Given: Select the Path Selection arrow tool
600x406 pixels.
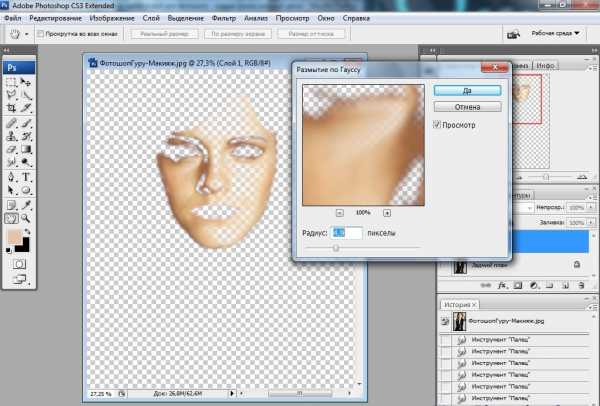Looking at the screenshot, I should (x=11, y=190).
